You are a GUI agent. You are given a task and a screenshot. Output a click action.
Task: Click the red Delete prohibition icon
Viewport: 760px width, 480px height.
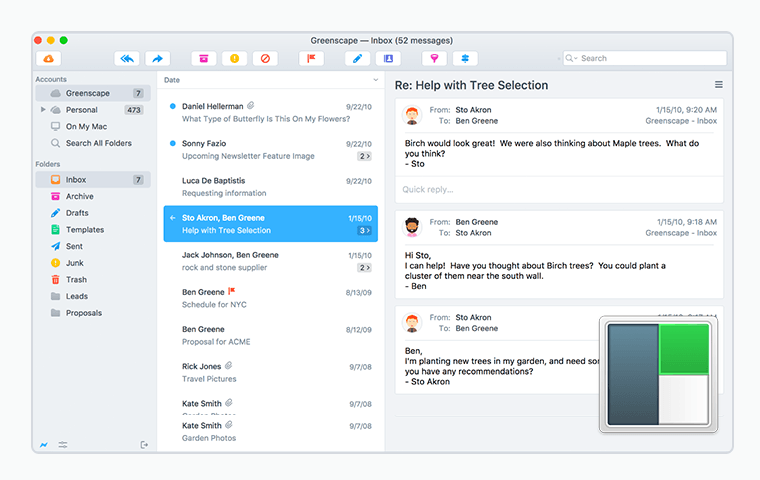tap(265, 59)
